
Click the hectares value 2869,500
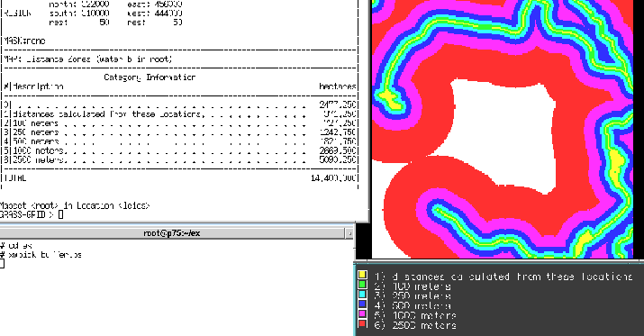pyautogui.click(x=337, y=150)
